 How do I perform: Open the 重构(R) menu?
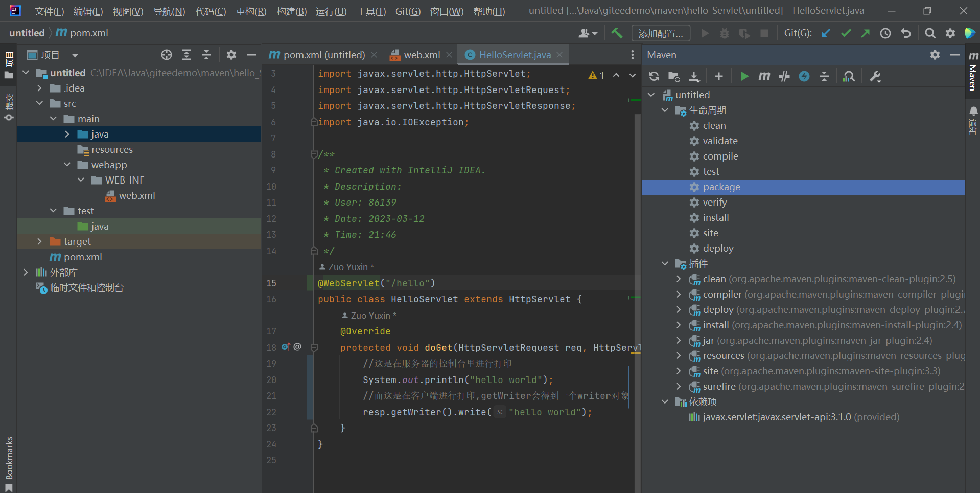point(251,11)
